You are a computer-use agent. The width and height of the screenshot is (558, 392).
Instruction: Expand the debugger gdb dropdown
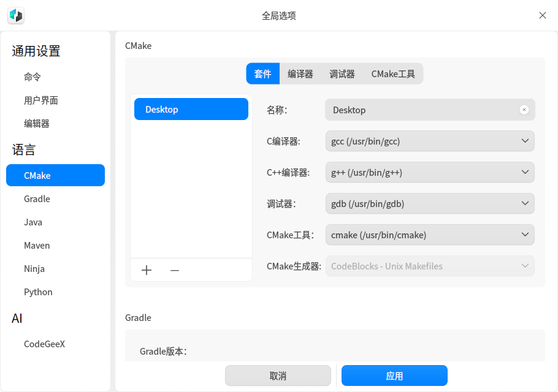[x=430, y=203]
